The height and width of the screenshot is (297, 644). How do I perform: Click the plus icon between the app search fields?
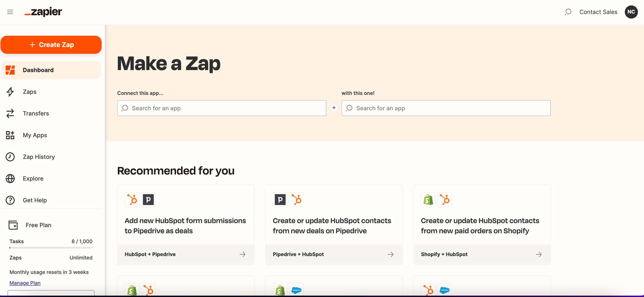334,108
